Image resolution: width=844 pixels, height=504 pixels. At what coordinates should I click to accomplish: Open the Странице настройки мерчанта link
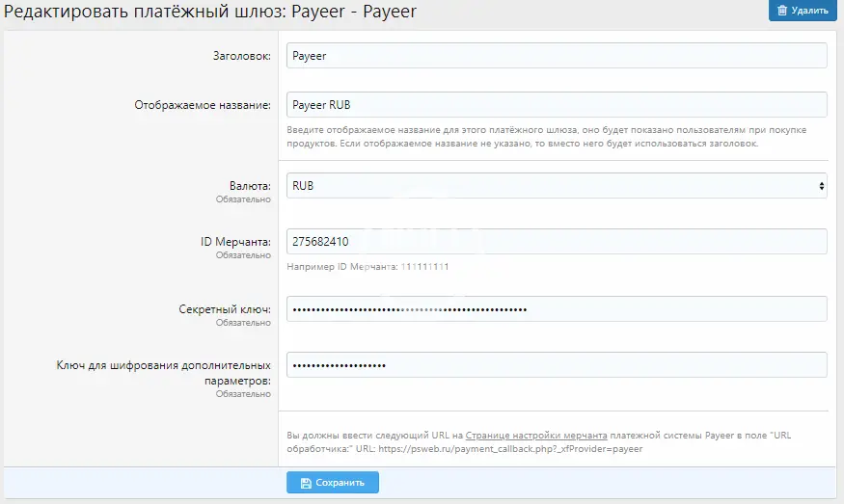pos(536,436)
